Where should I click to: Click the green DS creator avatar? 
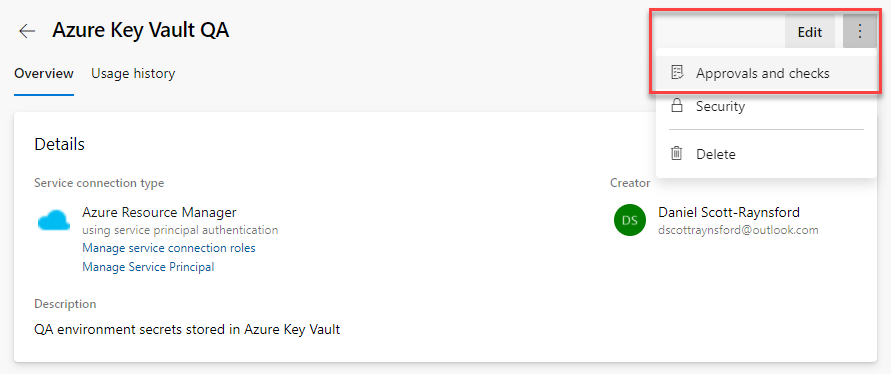click(x=630, y=221)
